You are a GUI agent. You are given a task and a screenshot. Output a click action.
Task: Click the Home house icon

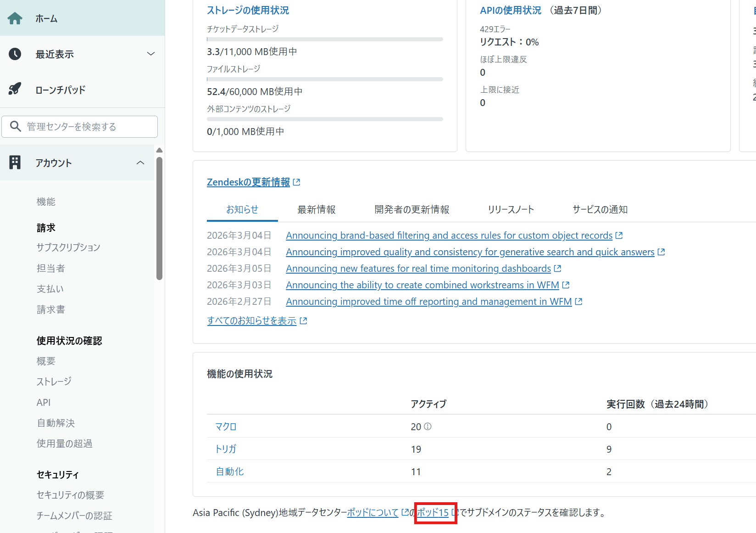pos(15,18)
